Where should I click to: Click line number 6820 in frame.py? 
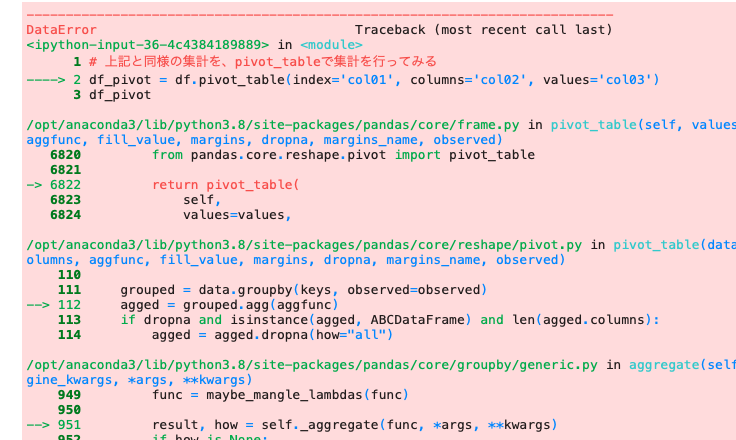[65, 155]
